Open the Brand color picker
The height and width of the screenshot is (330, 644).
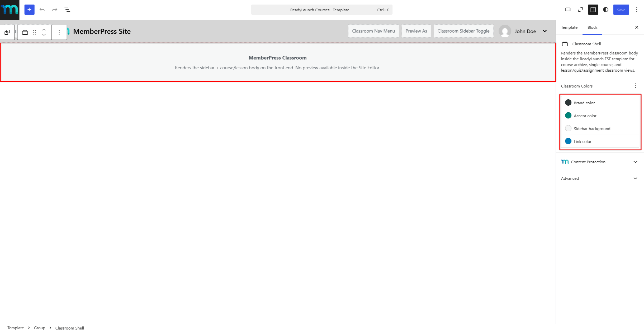point(600,103)
